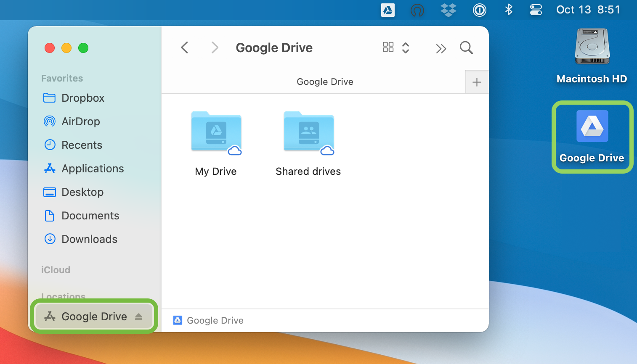This screenshot has width=637, height=364.
Task: Click the Bluetooth status icon
Action: tap(509, 9)
